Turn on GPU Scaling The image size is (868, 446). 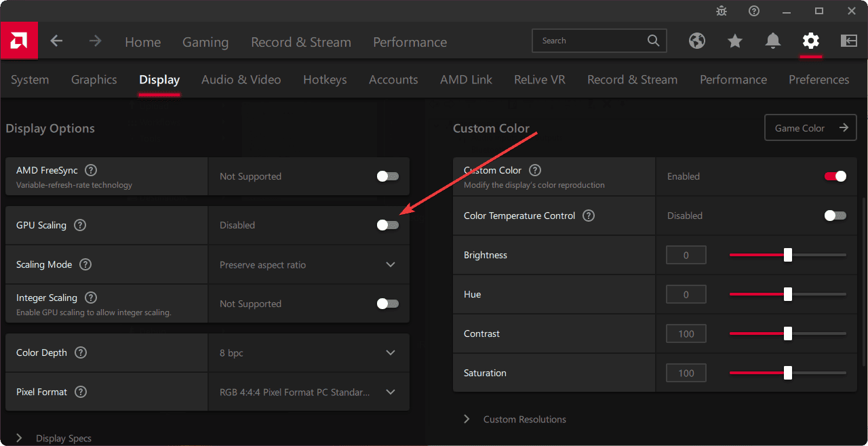coord(387,224)
